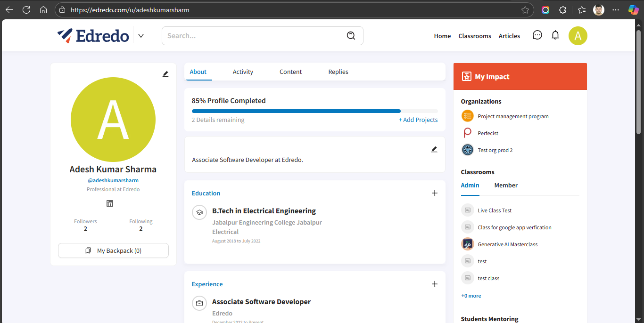The image size is (644, 323).
Task: Open Class for google app verfication
Action: pyautogui.click(x=514, y=227)
